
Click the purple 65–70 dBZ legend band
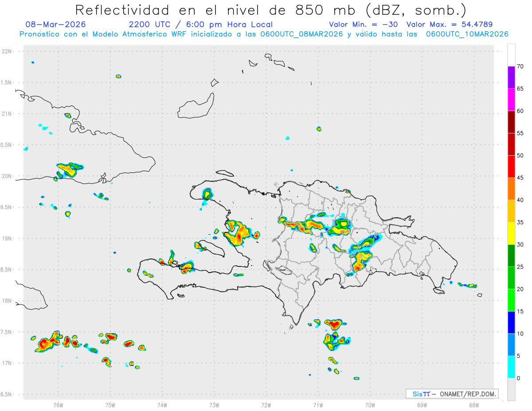511,78
